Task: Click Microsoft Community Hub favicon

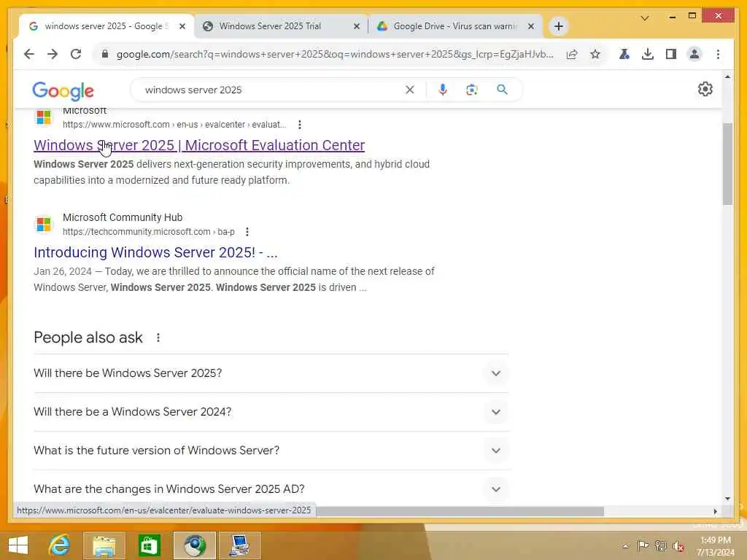Action: [x=44, y=225]
